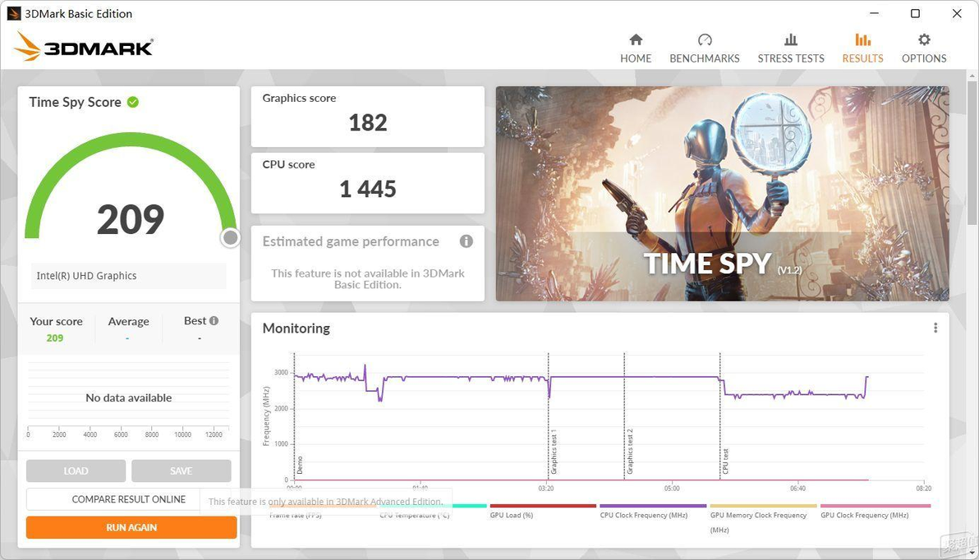Open the Home tab
979x560 pixels.
pyautogui.click(x=636, y=48)
